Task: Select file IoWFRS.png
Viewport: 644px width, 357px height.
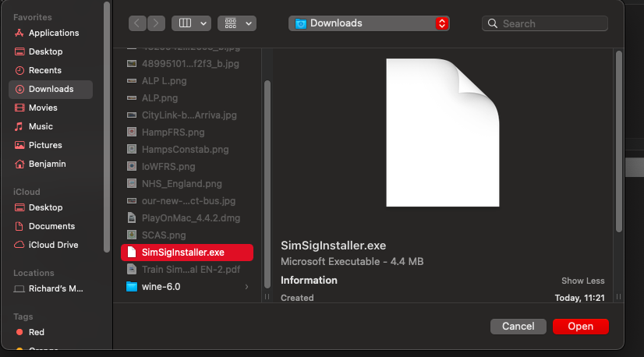Action: tap(187, 167)
